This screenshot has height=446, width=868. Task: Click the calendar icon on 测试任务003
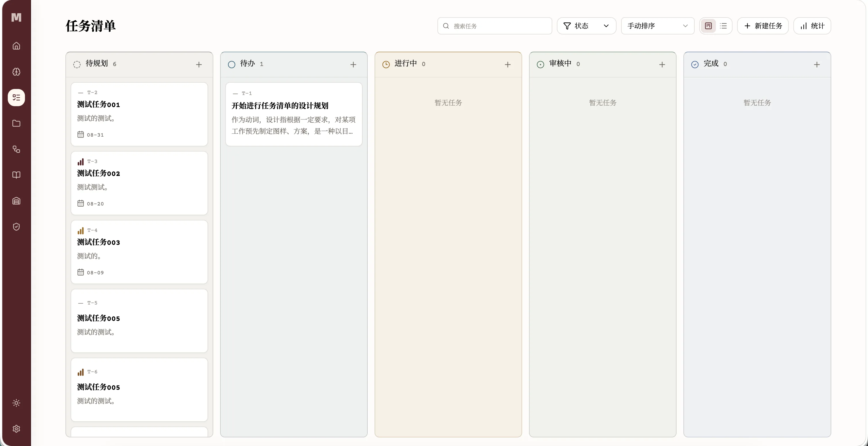point(81,272)
